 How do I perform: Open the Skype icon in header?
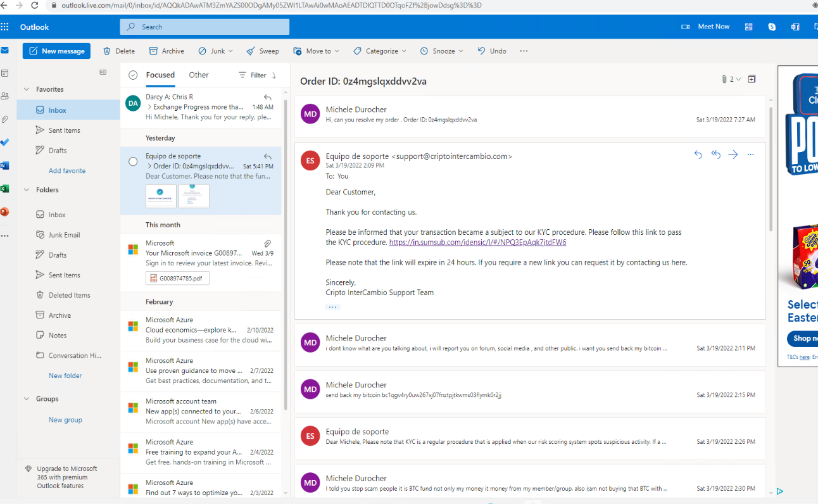[x=772, y=27]
